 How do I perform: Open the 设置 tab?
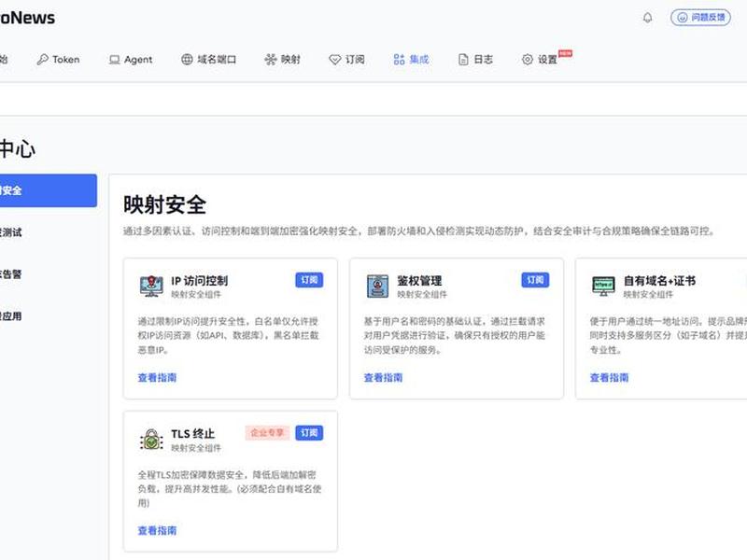coord(540,60)
